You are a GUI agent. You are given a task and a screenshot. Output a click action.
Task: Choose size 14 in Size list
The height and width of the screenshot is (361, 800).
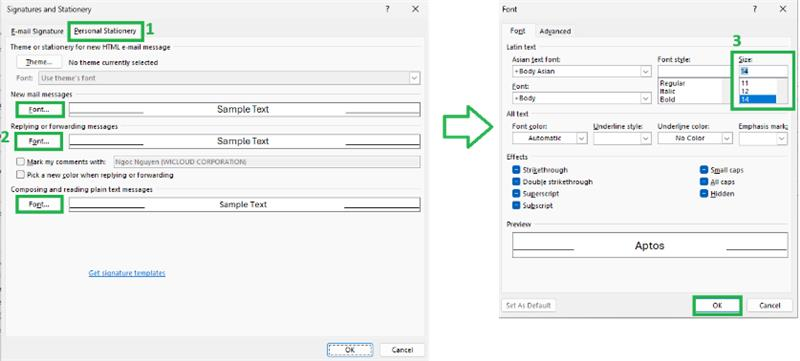point(758,99)
